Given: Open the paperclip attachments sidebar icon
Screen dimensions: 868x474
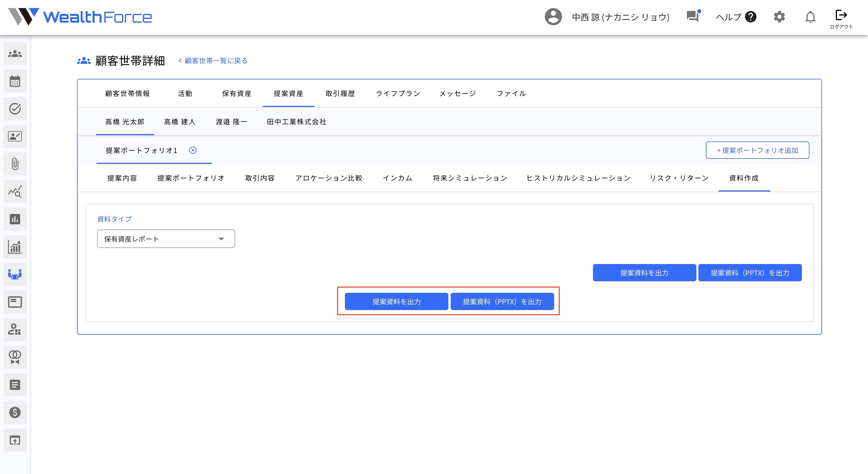Looking at the screenshot, I should [15, 164].
